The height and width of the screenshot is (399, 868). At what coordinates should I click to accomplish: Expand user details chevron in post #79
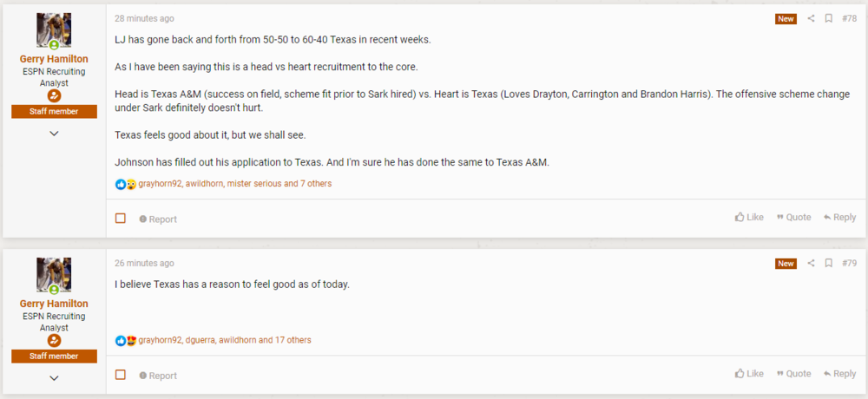pos(54,378)
